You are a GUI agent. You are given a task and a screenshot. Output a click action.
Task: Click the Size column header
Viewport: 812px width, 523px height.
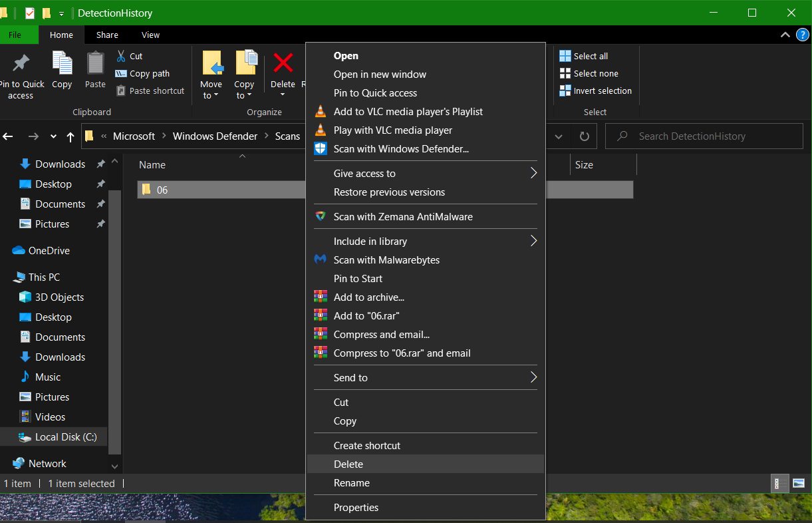[584, 165]
